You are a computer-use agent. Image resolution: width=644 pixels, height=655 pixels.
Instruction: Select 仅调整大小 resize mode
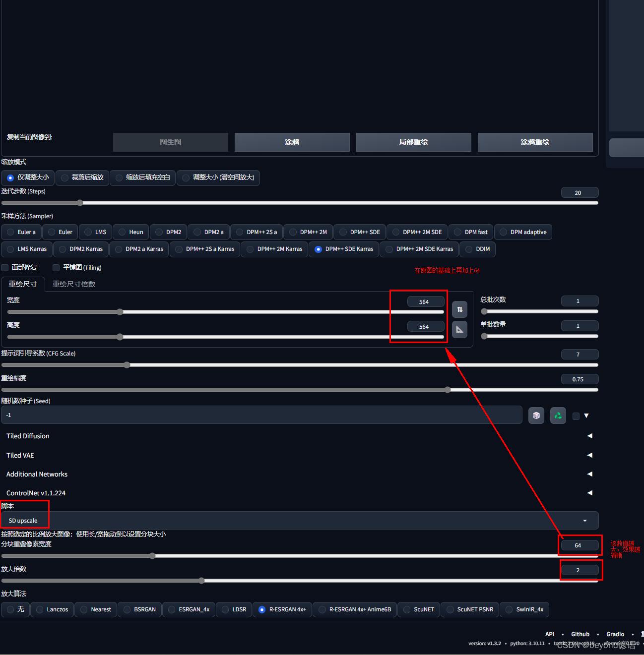pos(28,178)
